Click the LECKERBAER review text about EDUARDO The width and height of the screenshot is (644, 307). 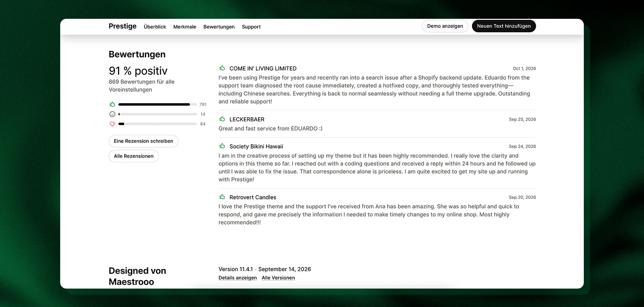click(271, 129)
